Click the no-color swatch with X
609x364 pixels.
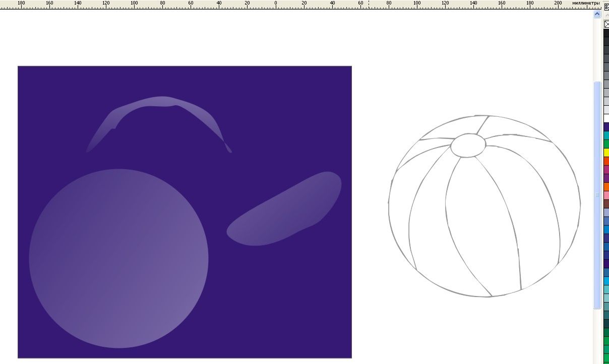point(606,24)
